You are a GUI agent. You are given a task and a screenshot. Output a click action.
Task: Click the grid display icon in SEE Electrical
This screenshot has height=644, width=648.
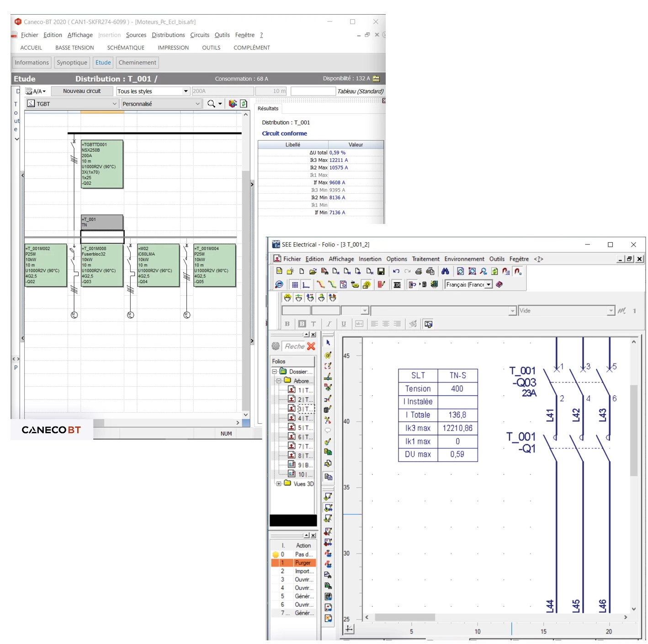pos(295,285)
